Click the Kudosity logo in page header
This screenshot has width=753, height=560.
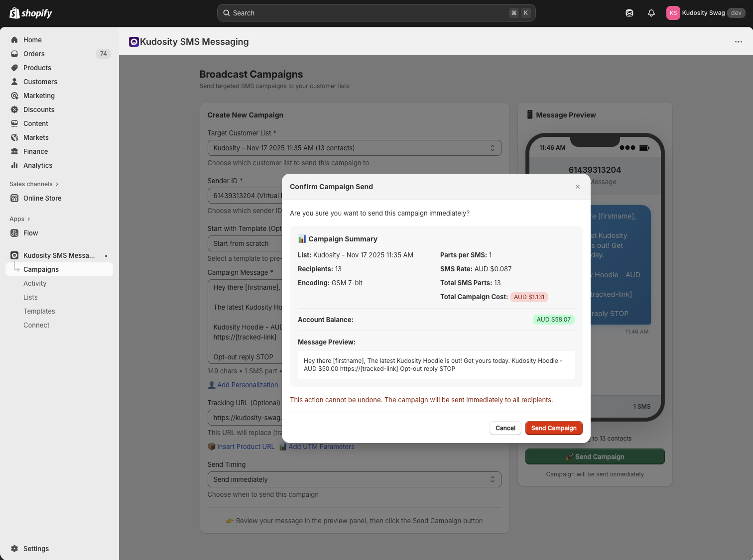pos(133,42)
